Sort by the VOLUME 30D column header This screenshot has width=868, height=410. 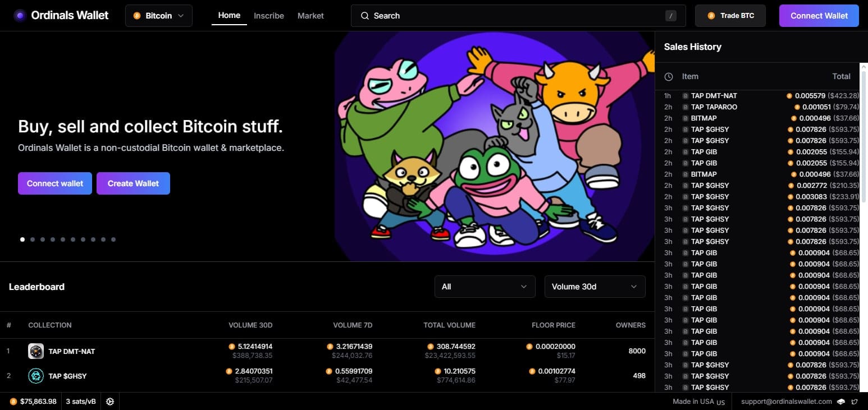tap(250, 325)
